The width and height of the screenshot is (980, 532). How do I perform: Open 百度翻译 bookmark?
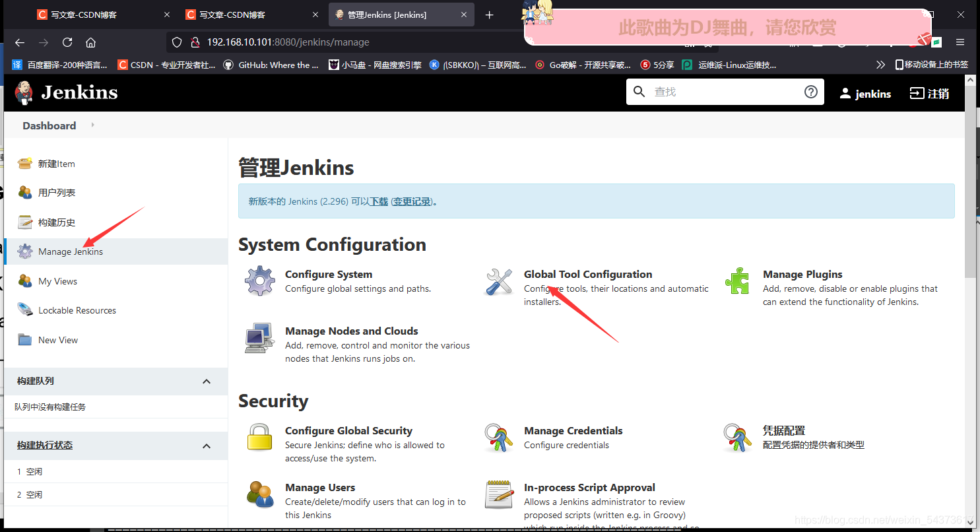point(59,65)
